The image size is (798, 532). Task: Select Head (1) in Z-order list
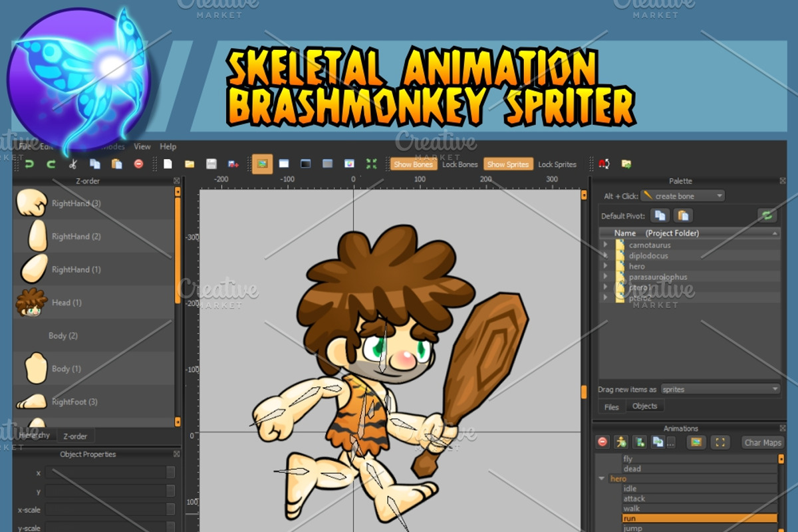pyautogui.click(x=94, y=303)
